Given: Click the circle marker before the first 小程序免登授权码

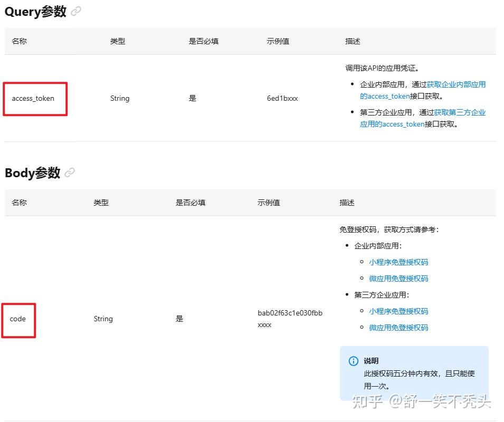Looking at the screenshot, I should (x=362, y=262).
